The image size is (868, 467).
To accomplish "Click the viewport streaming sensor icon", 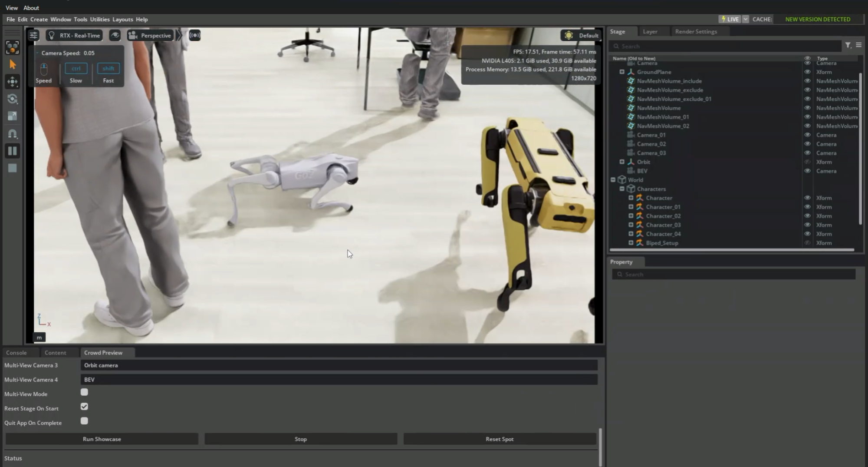I will click(195, 35).
